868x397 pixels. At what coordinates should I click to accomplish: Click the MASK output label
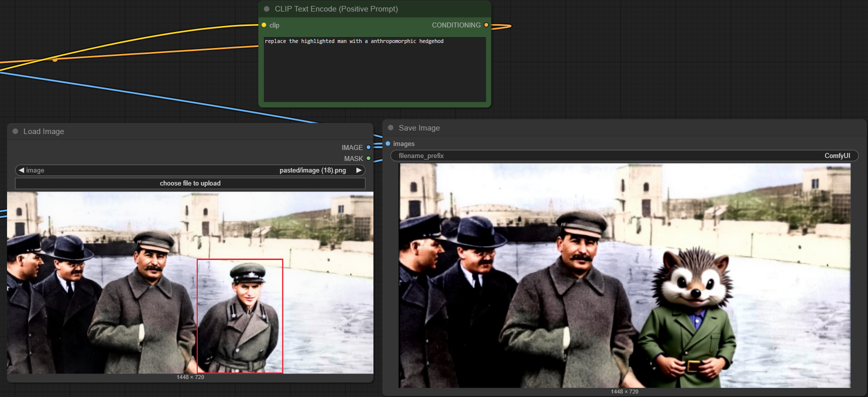pos(353,158)
